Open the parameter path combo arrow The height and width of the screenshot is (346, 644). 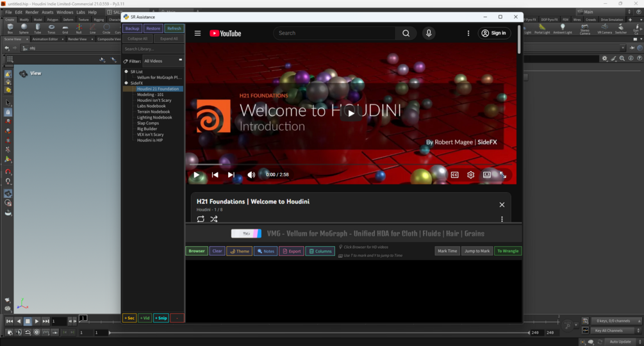[x=623, y=48]
